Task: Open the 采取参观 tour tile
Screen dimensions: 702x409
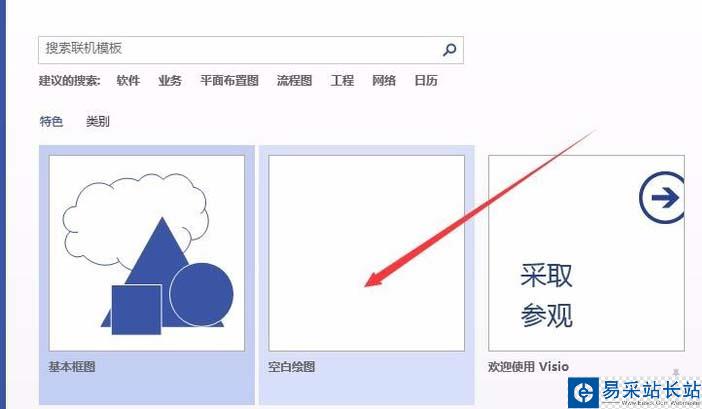Action: click(586, 253)
